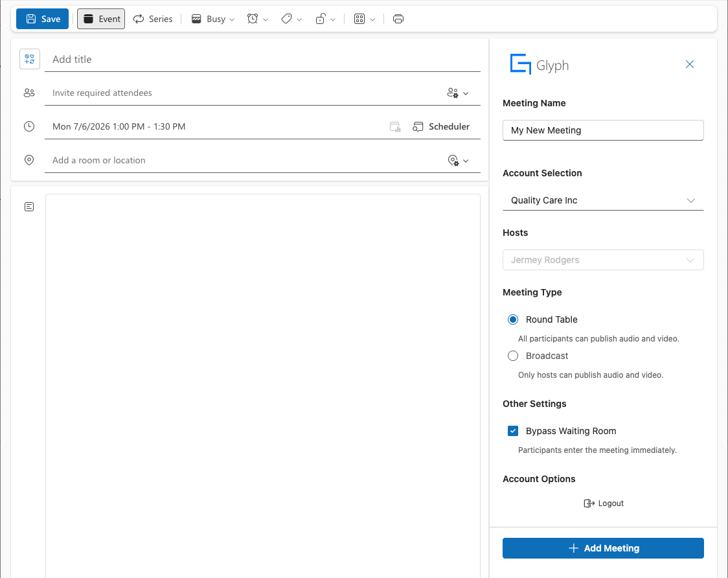Select the Round Table meeting type
Image resolution: width=728 pixels, height=578 pixels.
[512, 319]
